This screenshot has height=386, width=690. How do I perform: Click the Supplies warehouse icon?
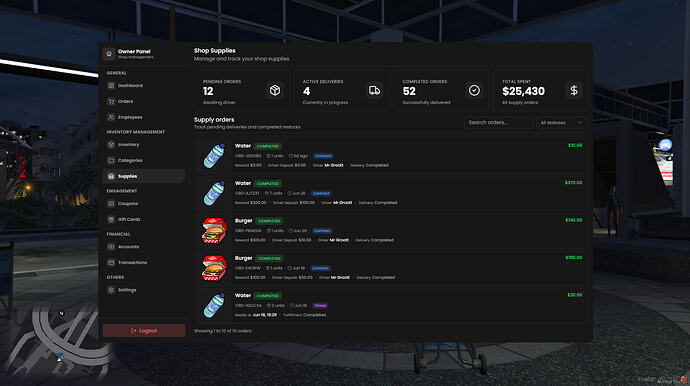click(x=111, y=176)
